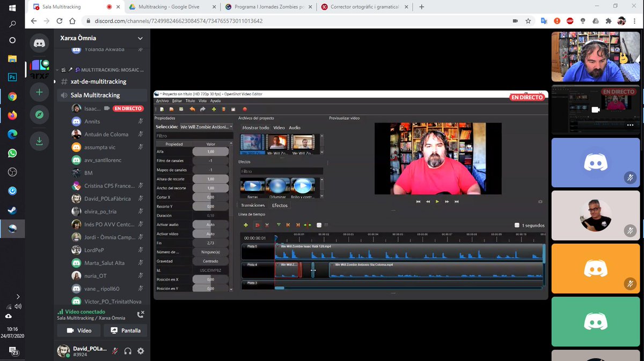The image size is (644, 361).
Task: Click the Efectos Filtro search field
Action: point(281,171)
